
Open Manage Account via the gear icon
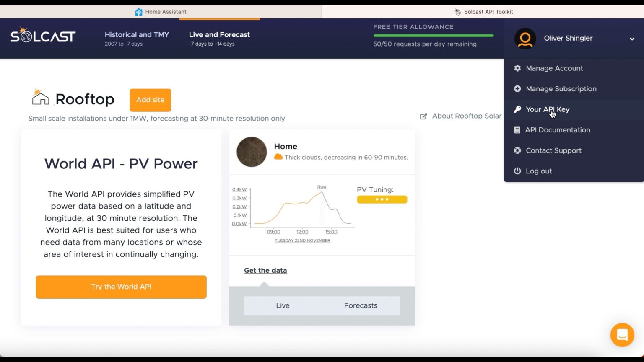(x=517, y=68)
